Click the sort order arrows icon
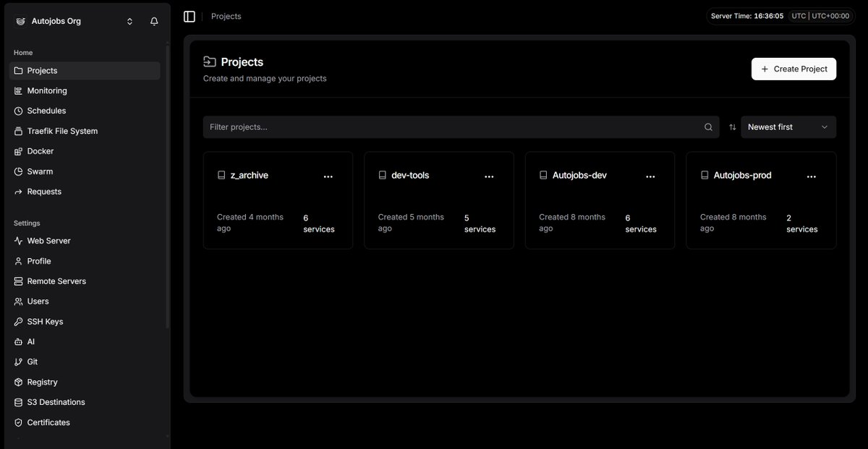Viewport: 868px width, 449px height. point(732,127)
